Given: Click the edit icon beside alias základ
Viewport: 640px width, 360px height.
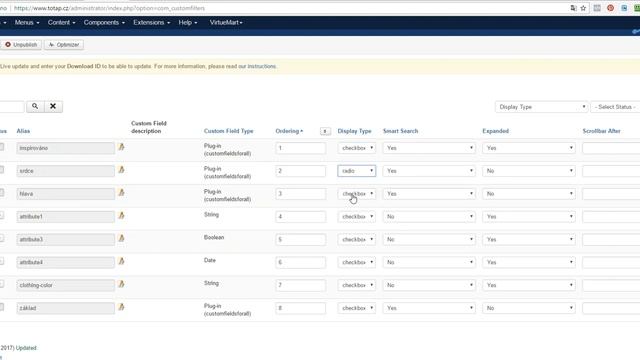Looking at the screenshot, I should [121, 307].
